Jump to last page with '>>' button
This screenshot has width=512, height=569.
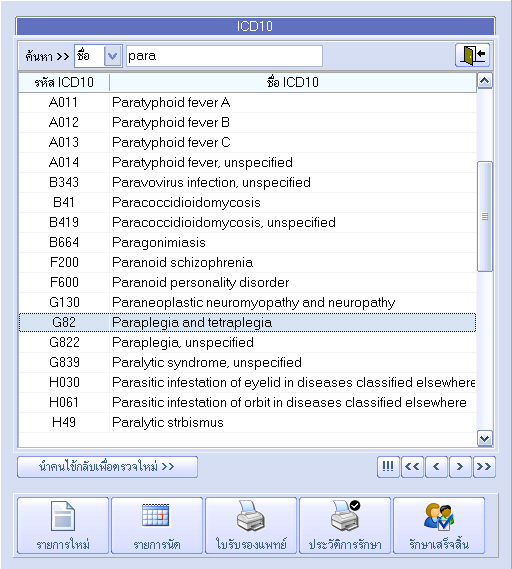click(x=484, y=467)
